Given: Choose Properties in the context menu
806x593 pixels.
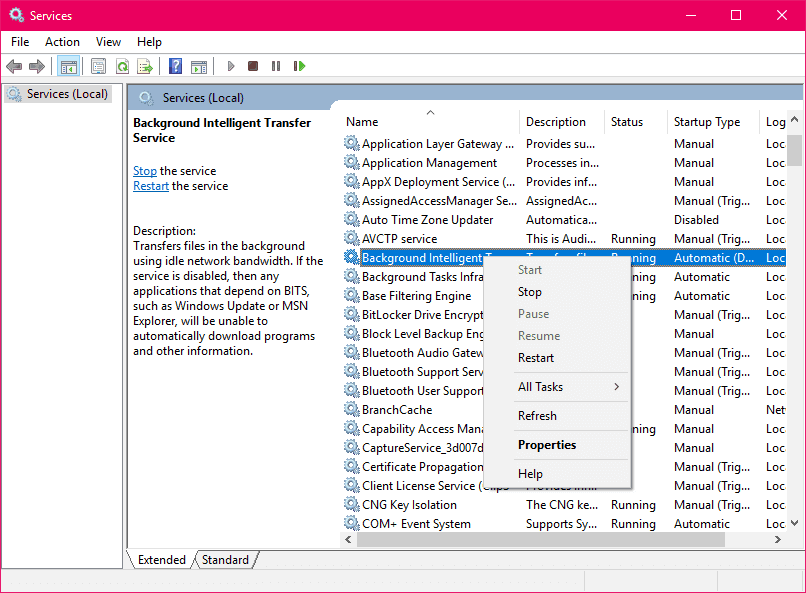Looking at the screenshot, I should (547, 445).
